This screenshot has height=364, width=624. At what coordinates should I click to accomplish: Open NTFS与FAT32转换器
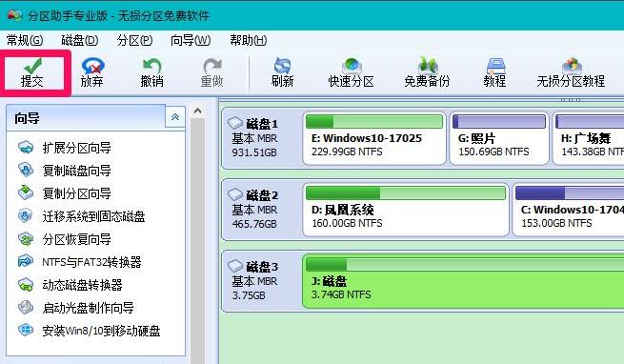tap(91, 262)
